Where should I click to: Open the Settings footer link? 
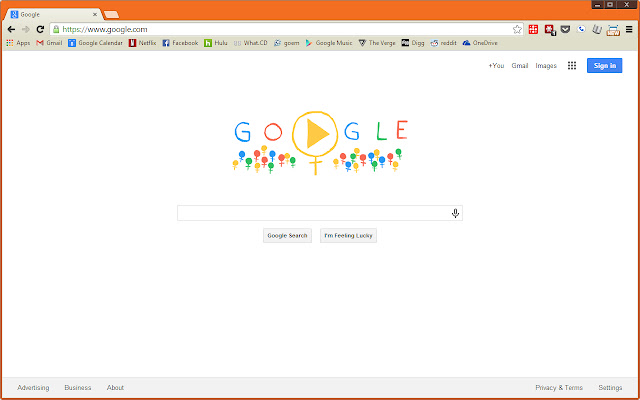click(610, 388)
